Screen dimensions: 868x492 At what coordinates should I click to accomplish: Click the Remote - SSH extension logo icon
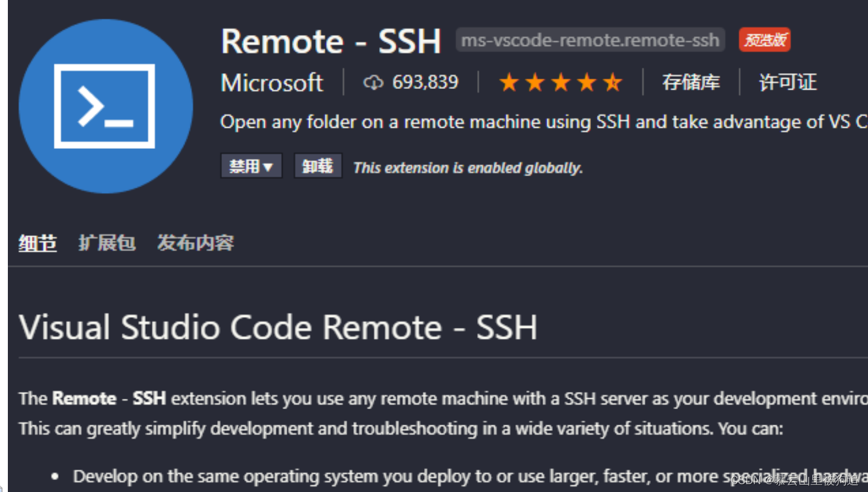click(x=106, y=106)
